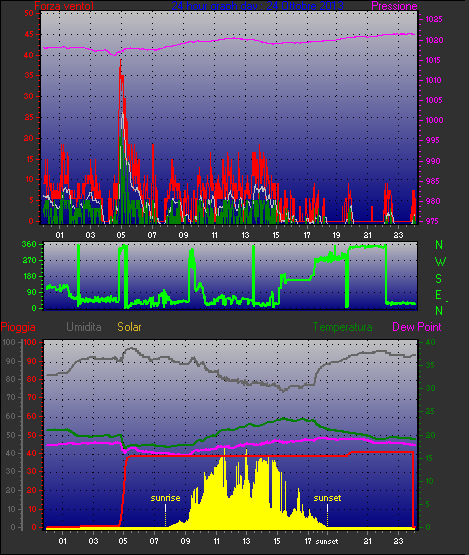Click compass letter E beside direction chart
The height and width of the screenshot is (555, 469).
[x=438, y=294]
